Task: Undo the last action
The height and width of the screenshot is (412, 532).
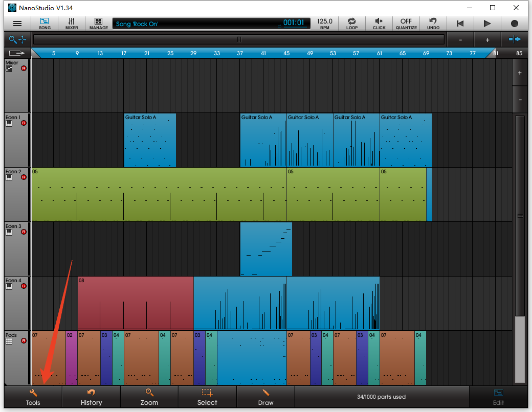Action: pyautogui.click(x=433, y=24)
